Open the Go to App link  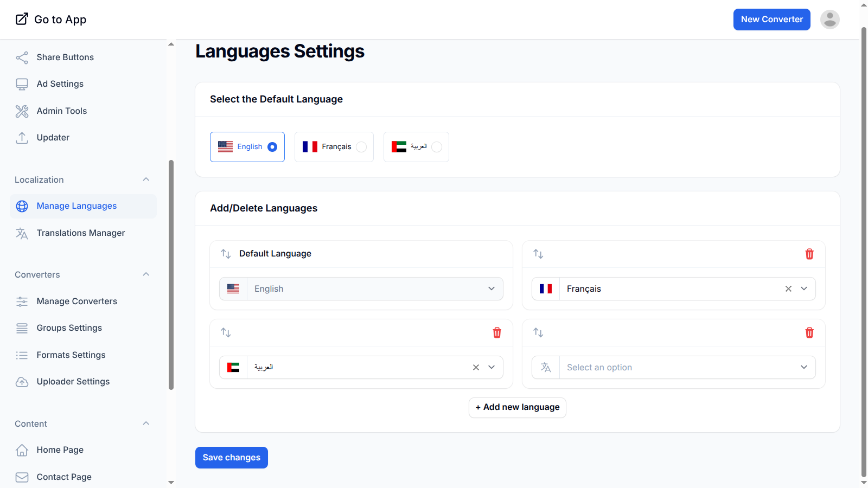pos(51,20)
